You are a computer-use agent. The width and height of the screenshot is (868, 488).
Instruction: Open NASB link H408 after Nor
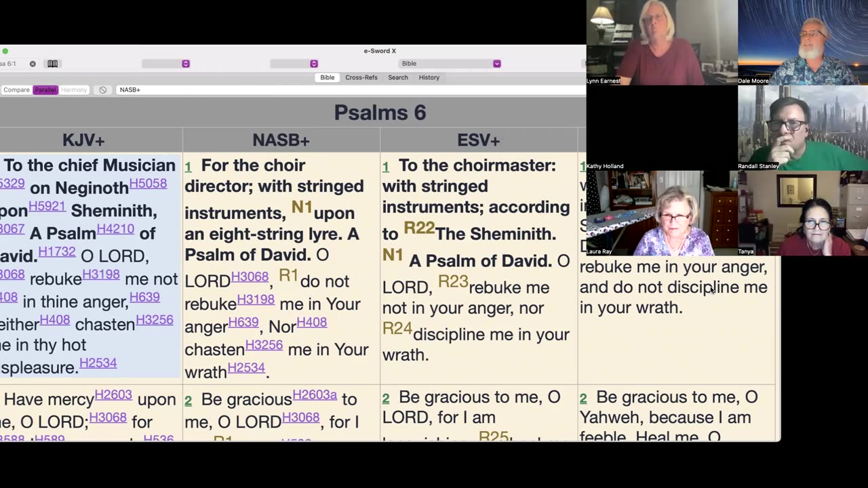pyautogui.click(x=312, y=322)
